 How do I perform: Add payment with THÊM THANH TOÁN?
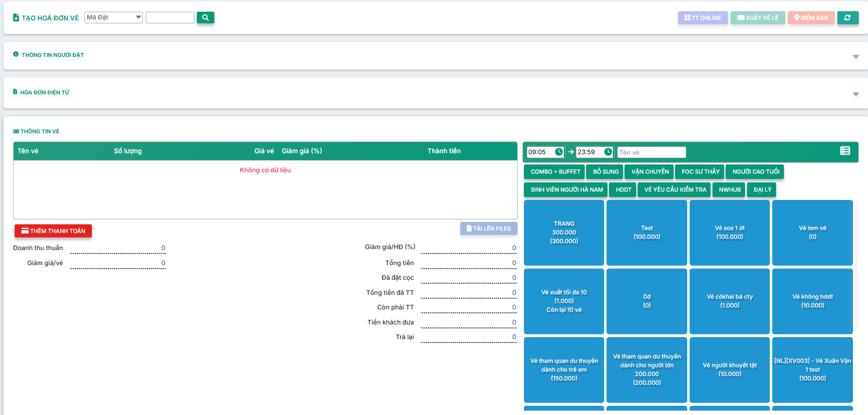53,231
